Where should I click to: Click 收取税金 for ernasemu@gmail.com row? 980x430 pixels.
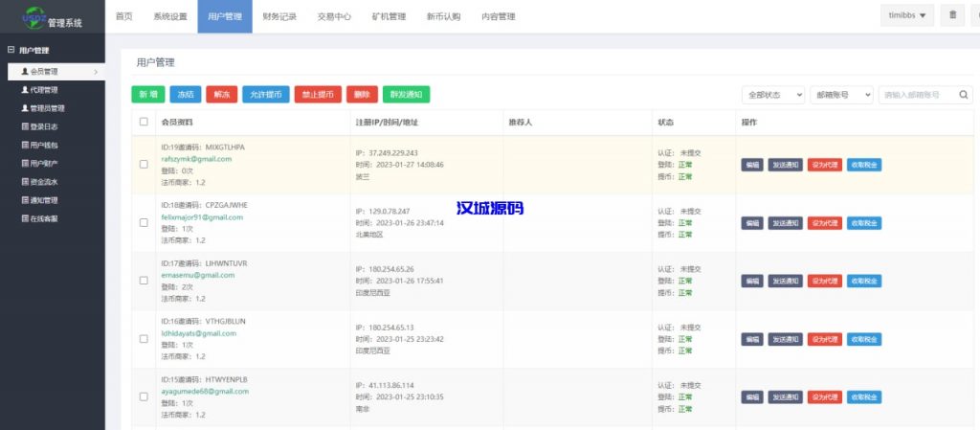(864, 282)
